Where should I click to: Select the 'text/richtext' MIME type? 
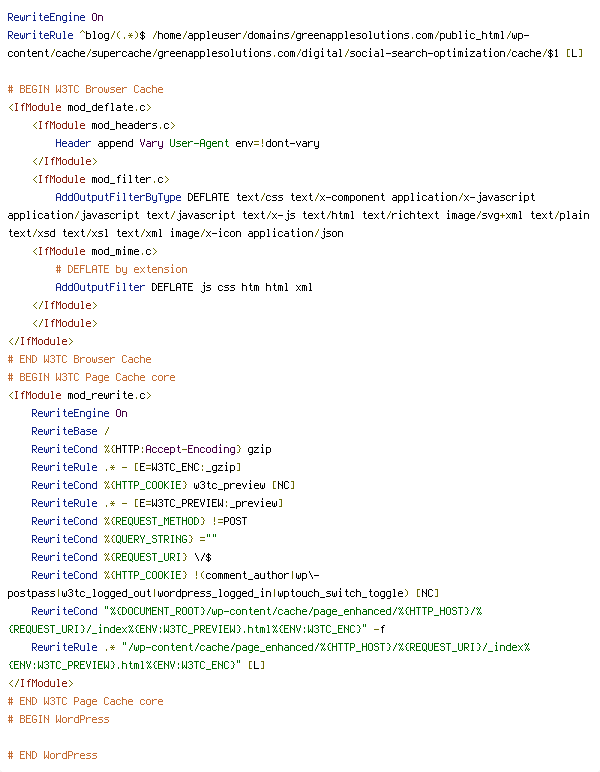tap(400, 215)
